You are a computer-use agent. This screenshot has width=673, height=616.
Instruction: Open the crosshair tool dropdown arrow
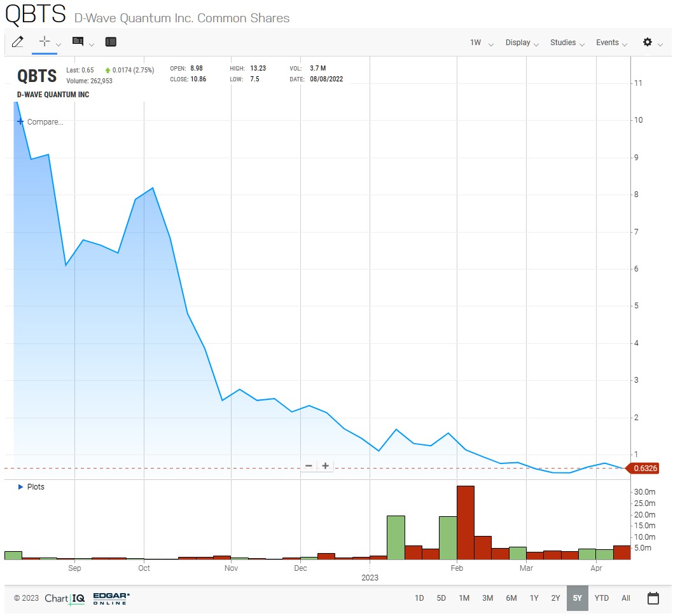59,44
